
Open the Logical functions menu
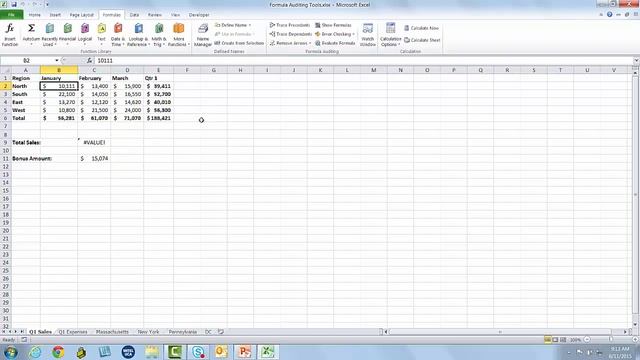pos(84,35)
